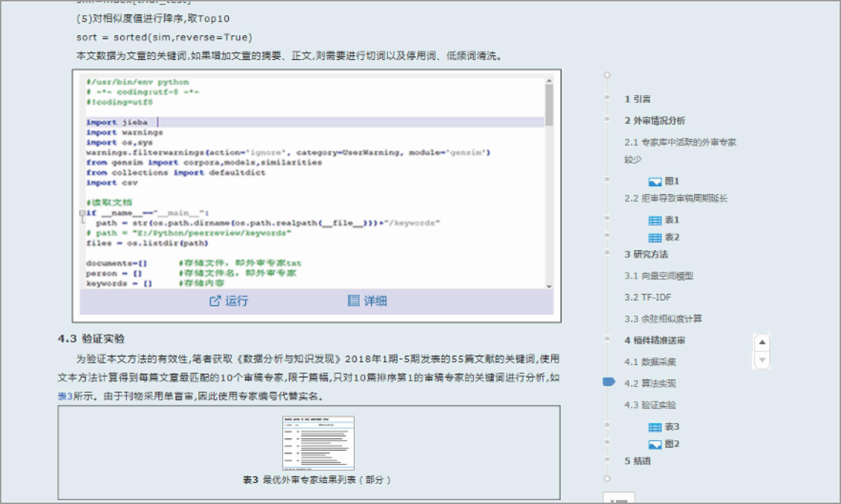Screen dimensions: 841x504
Task: Click code line import csv
Action: [112, 183]
